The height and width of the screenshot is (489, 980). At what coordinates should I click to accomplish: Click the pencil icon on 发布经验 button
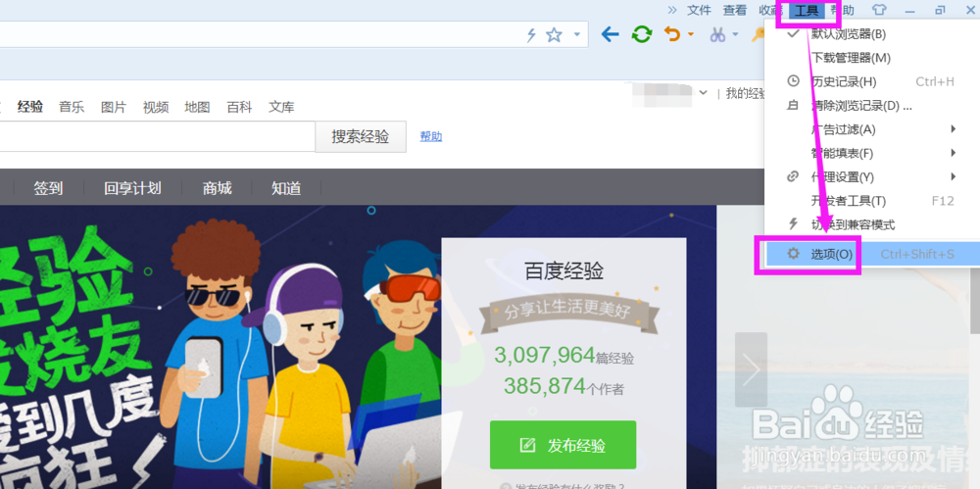(528, 445)
